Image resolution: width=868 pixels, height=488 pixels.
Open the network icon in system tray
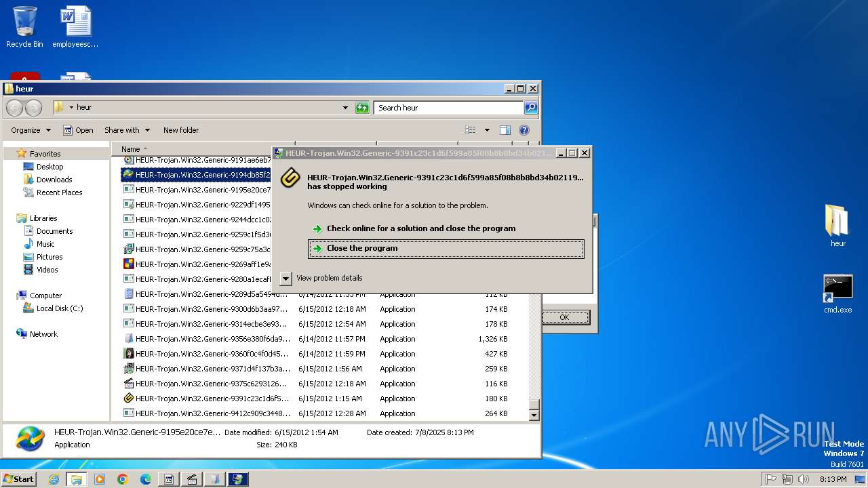coord(787,479)
